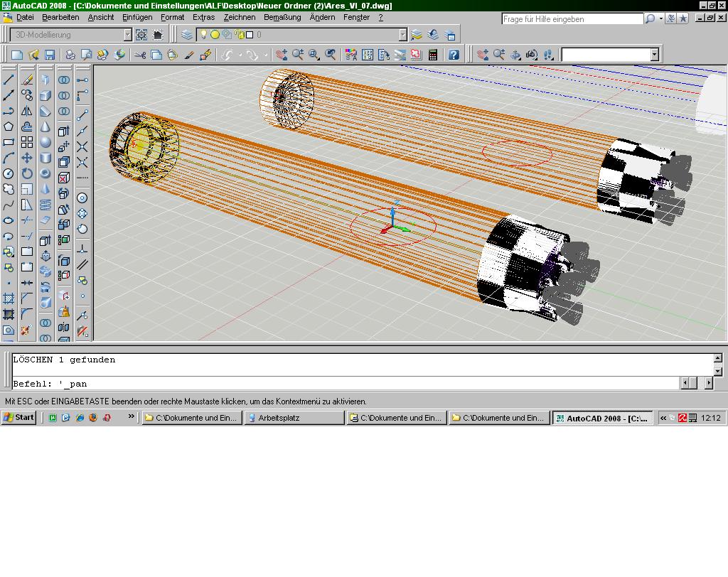
Task: Select the Line drawing tool
Action: pyautogui.click(x=9, y=80)
